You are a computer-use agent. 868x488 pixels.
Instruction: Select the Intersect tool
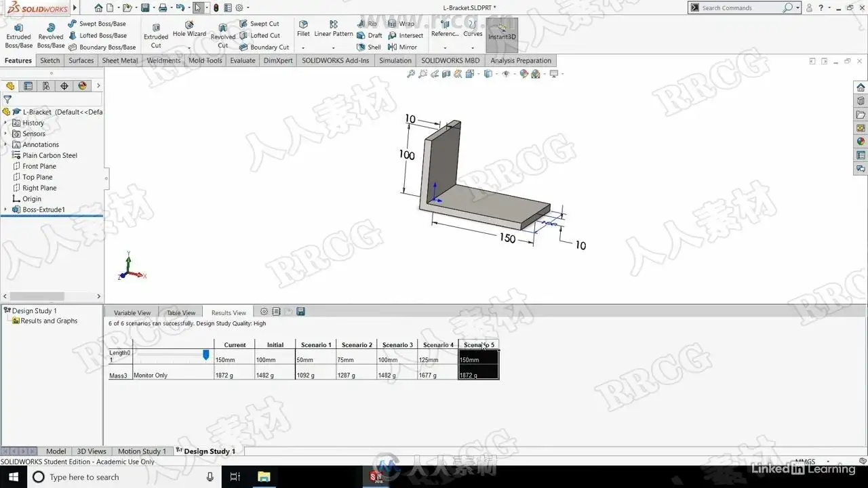[406, 35]
